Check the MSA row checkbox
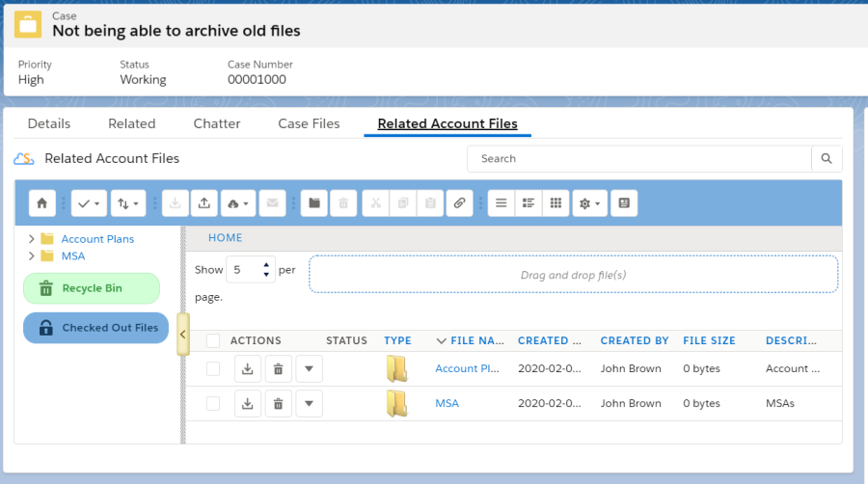The image size is (868, 484). point(213,404)
